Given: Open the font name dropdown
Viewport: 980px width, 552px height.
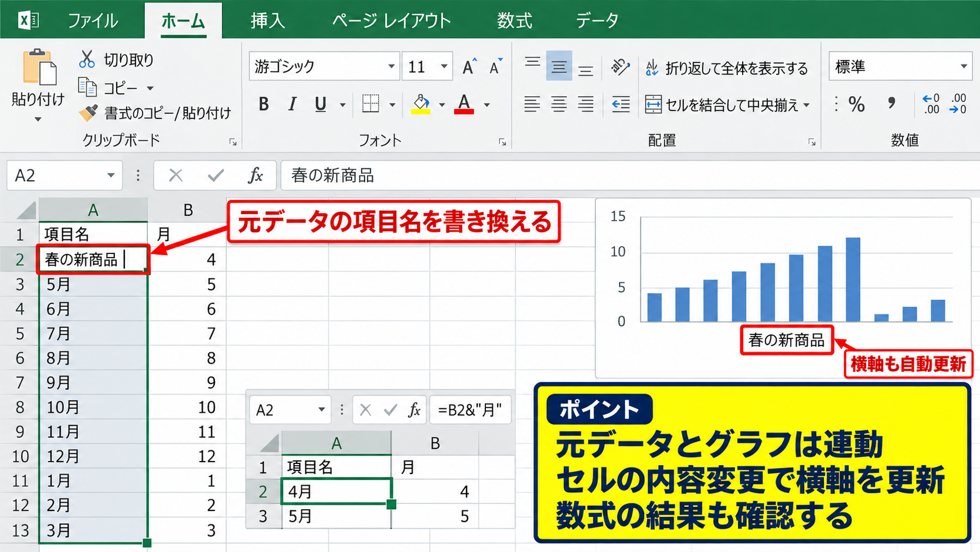Looking at the screenshot, I should tap(391, 66).
